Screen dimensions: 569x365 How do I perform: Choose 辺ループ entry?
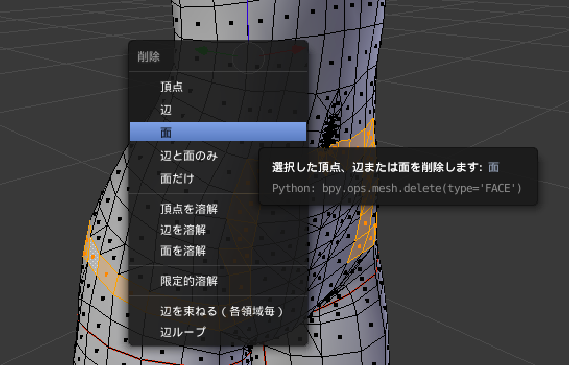tap(218, 332)
